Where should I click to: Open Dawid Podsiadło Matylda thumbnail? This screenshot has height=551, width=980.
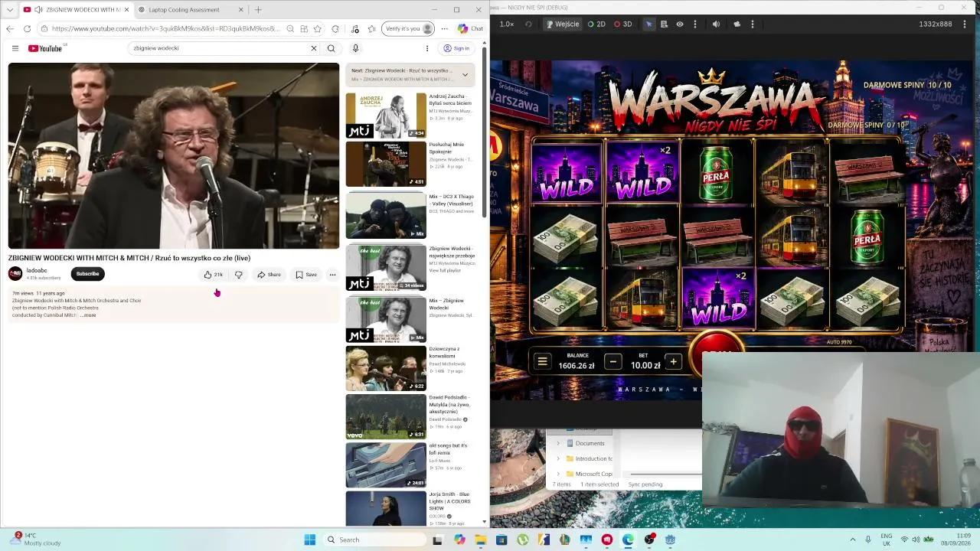tap(386, 417)
